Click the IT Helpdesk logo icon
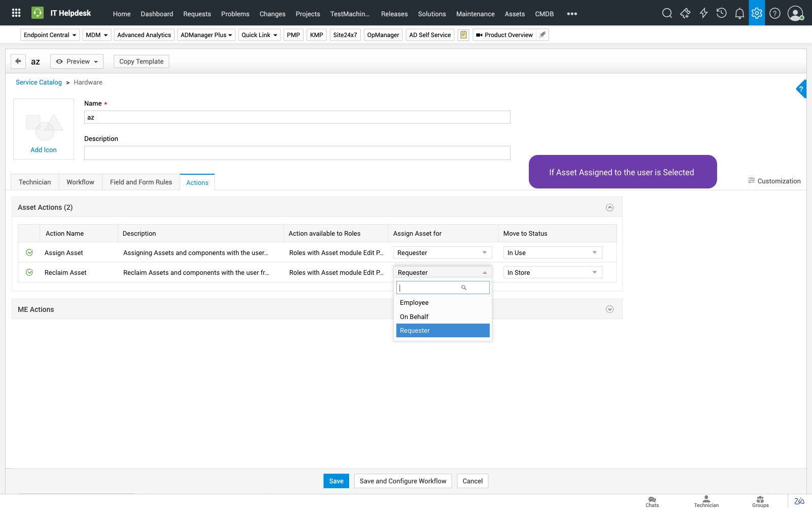812x508 pixels. coord(38,13)
